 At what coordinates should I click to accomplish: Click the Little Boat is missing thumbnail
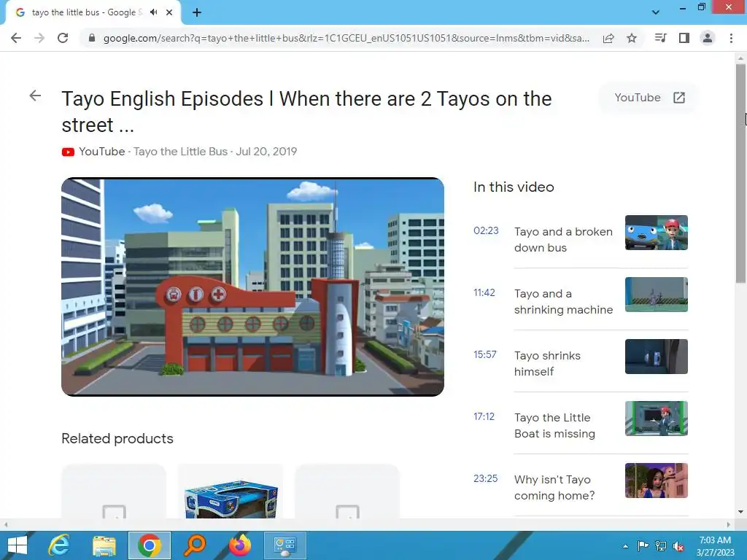tap(656, 418)
